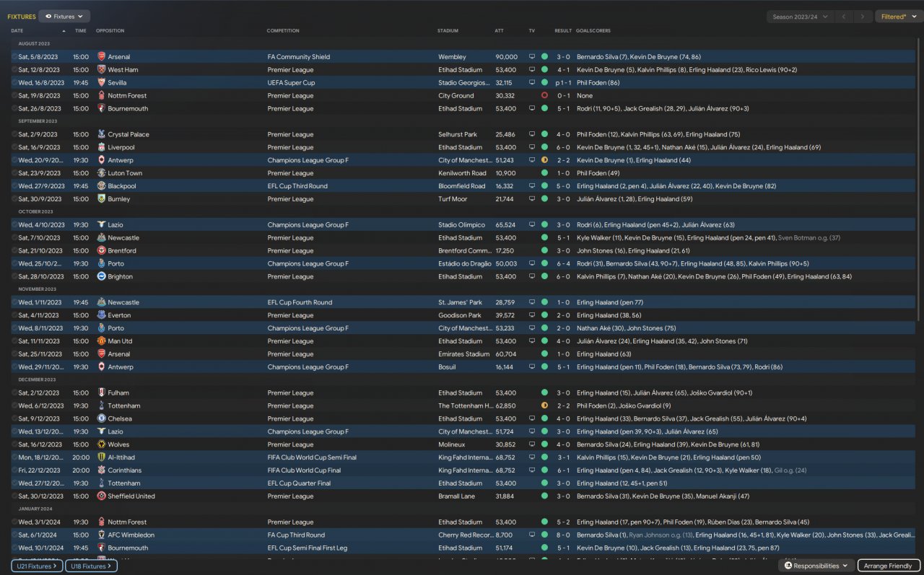Click the Sevilla club crest

coord(101,83)
